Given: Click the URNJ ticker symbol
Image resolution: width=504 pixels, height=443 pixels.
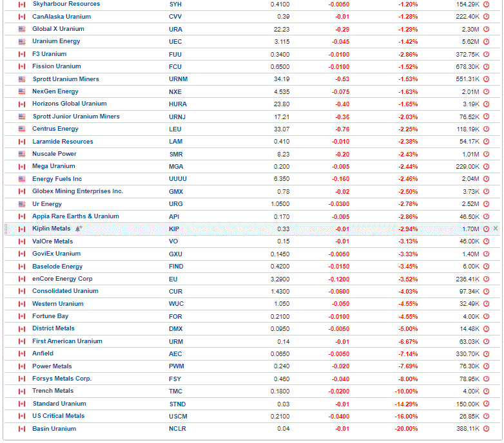Looking at the screenshot, I should click(177, 117).
